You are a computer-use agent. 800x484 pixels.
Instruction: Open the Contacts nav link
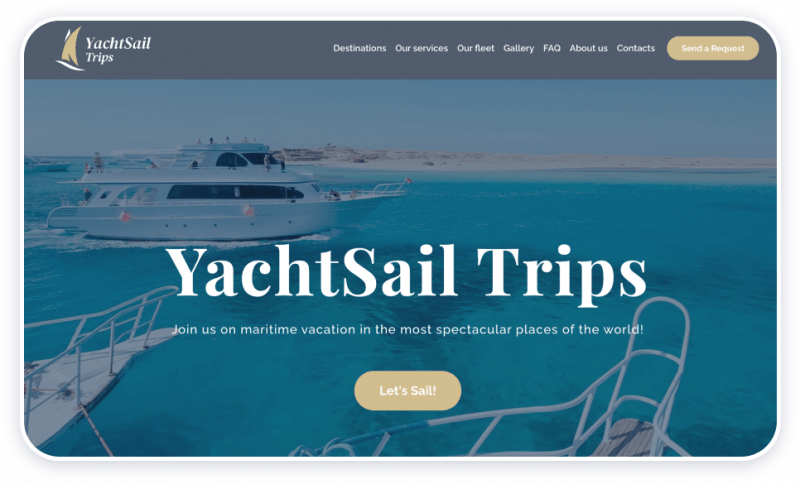pos(636,48)
